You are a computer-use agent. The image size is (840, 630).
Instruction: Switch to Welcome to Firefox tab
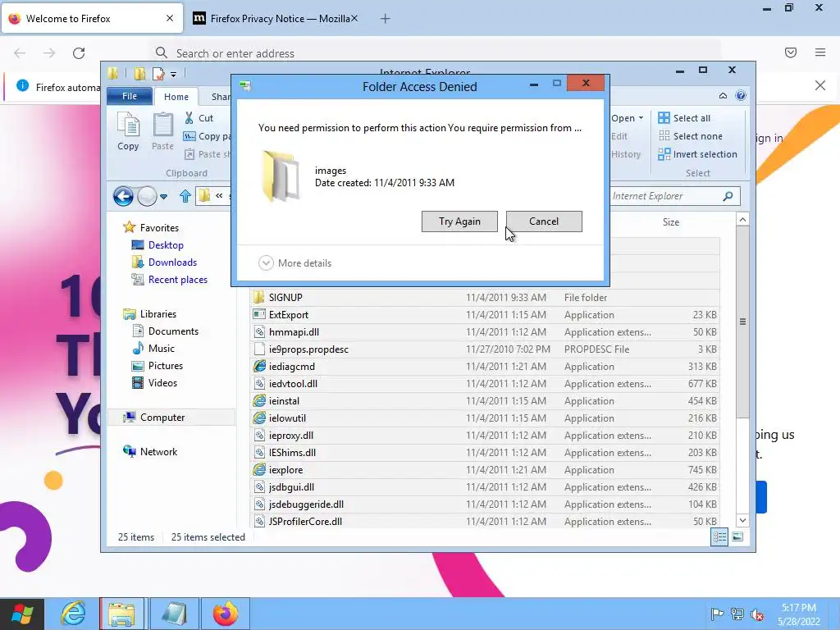[92, 19]
